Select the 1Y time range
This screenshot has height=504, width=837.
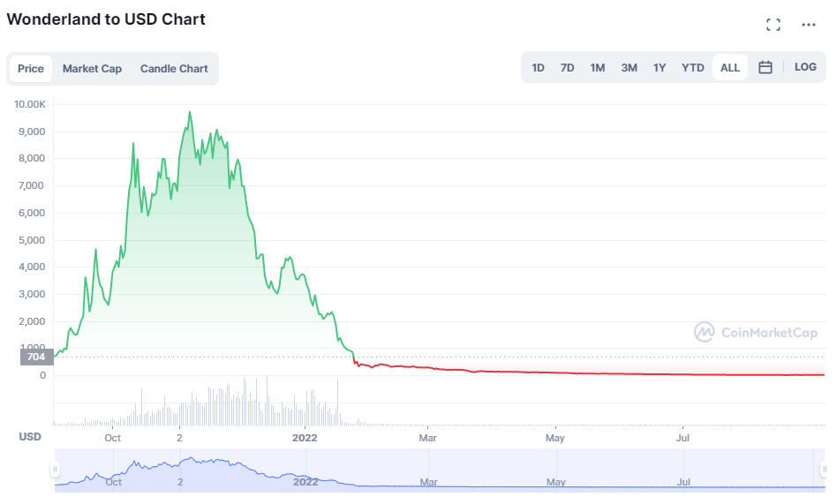pyautogui.click(x=660, y=68)
